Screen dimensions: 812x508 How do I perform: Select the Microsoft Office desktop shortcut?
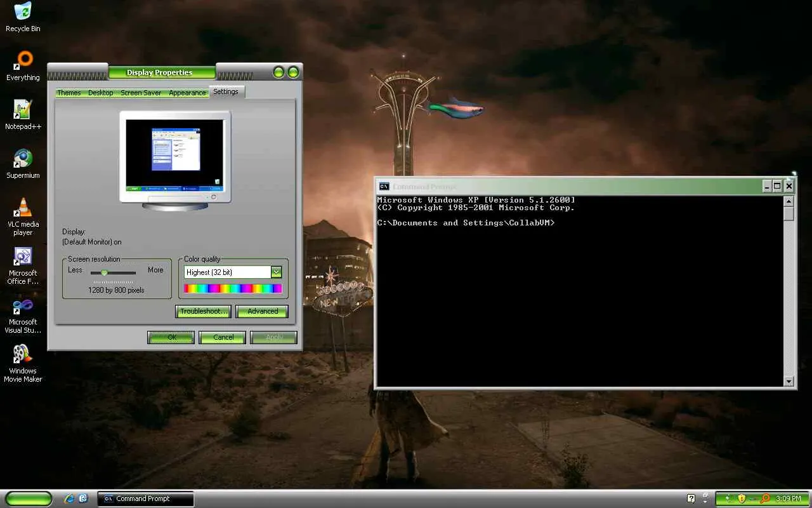(x=23, y=265)
